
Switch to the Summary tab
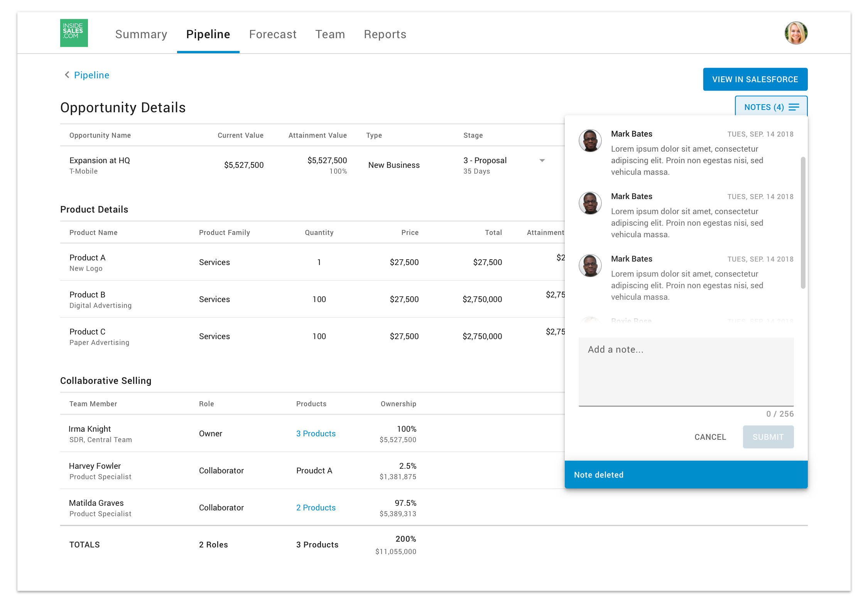click(141, 34)
